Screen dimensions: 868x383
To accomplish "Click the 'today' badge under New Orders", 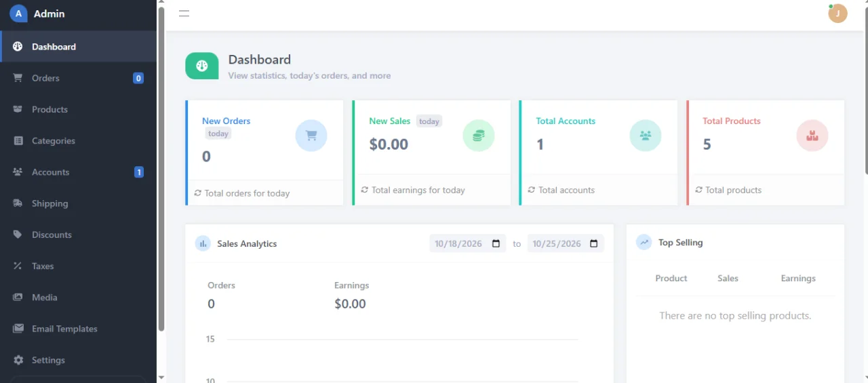I will (218, 134).
